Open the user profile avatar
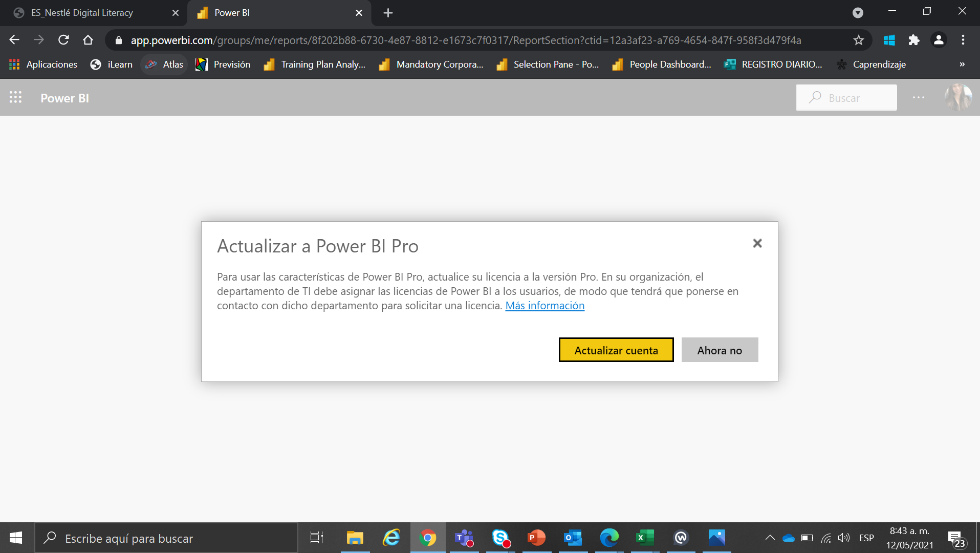980x553 pixels. (x=958, y=97)
